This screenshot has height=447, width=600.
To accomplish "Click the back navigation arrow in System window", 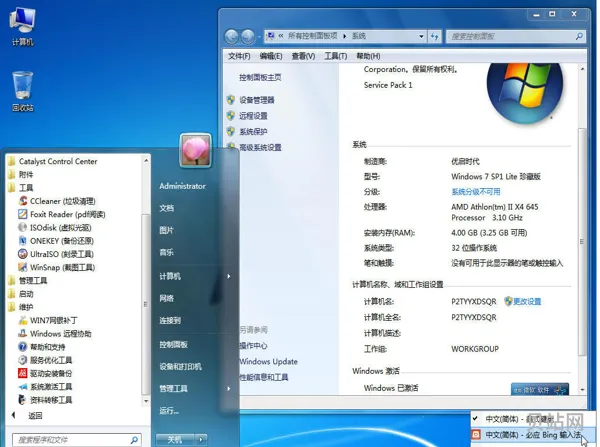I will [x=232, y=37].
